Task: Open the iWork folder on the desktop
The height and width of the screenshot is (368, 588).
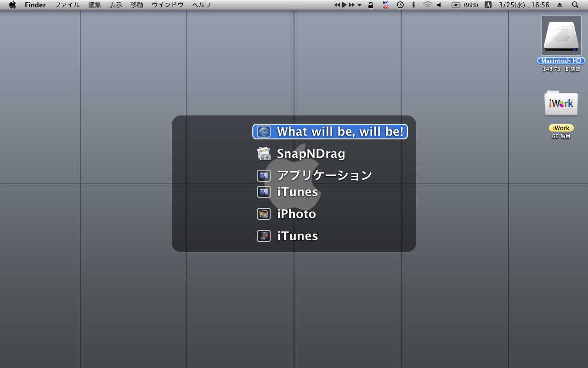Action: (x=561, y=104)
